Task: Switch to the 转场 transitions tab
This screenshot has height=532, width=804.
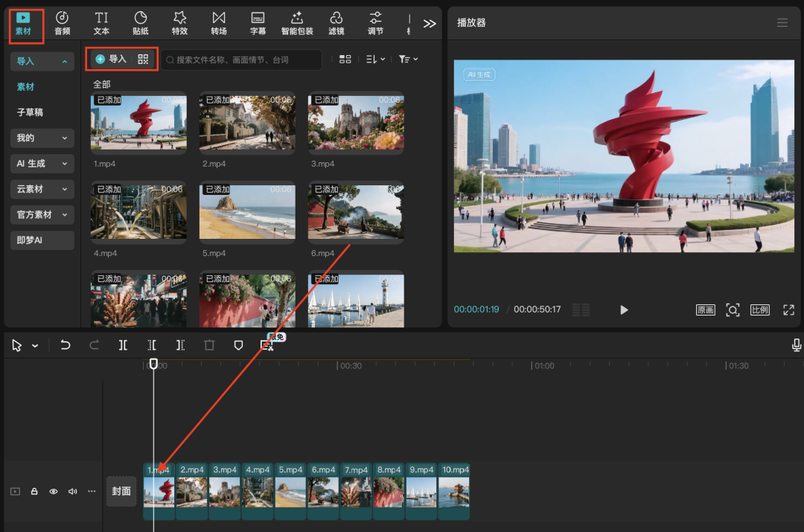Action: click(x=218, y=23)
